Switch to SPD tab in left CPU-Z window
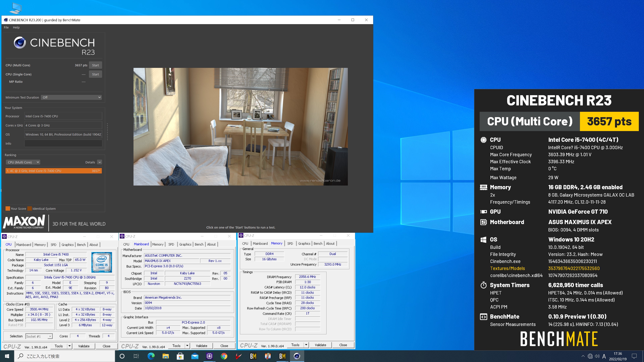The image size is (644, 362). [x=53, y=245]
